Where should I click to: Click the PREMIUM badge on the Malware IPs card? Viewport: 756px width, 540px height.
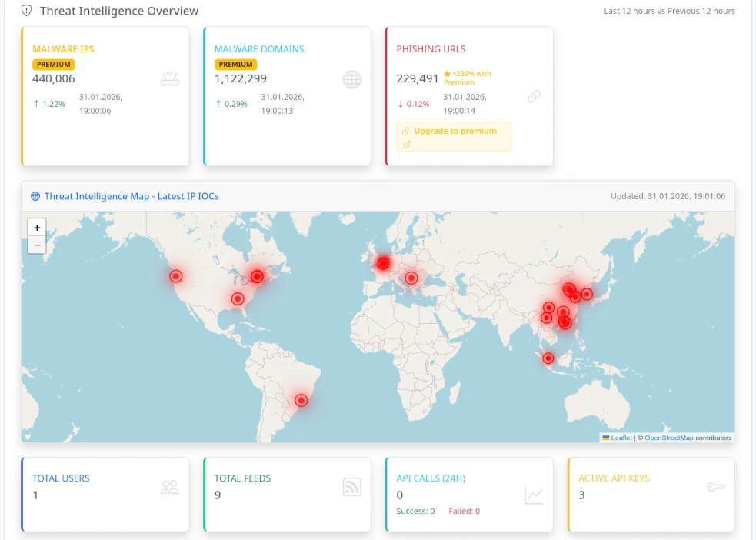tap(53, 64)
